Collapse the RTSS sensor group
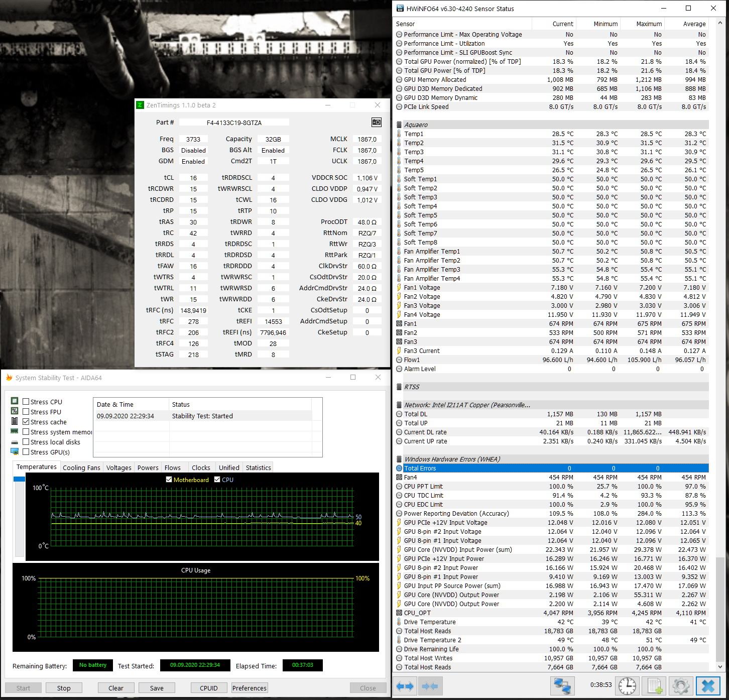This screenshot has height=700, width=729. 399,387
